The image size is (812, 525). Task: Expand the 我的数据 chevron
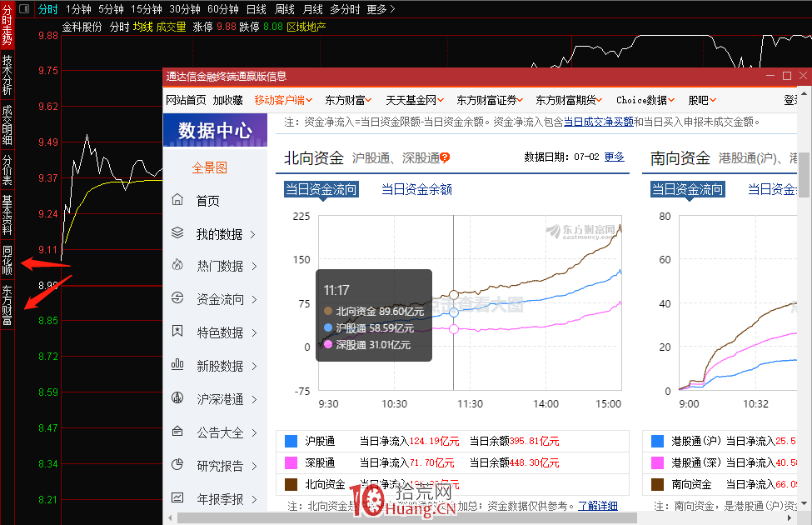(x=253, y=234)
